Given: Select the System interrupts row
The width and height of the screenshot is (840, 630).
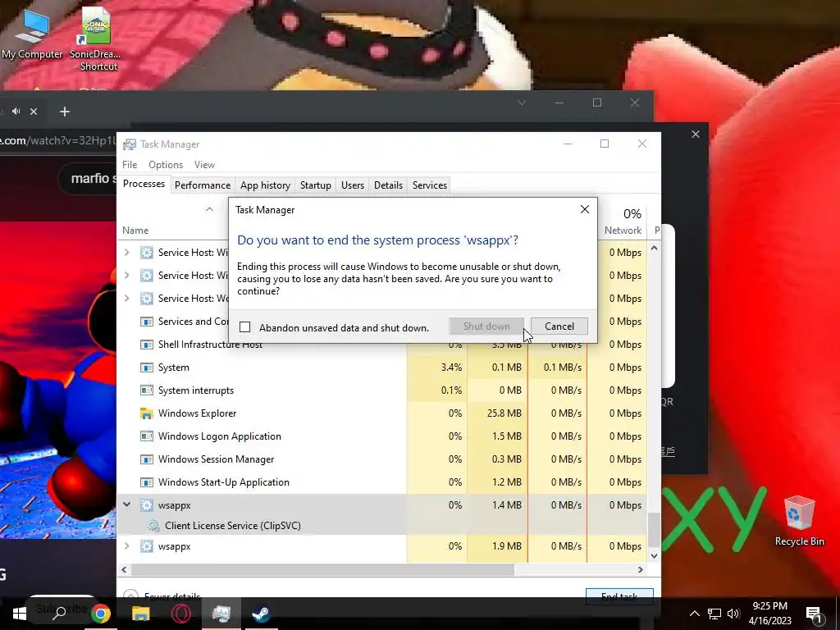Looking at the screenshot, I should pyautogui.click(x=381, y=390).
